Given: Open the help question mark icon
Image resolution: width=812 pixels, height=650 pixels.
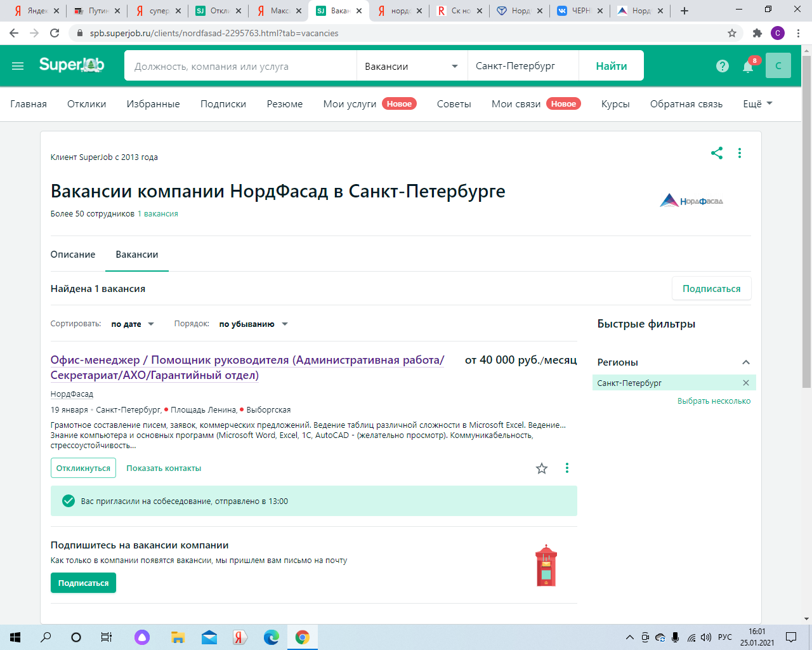Looking at the screenshot, I should tap(723, 66).
